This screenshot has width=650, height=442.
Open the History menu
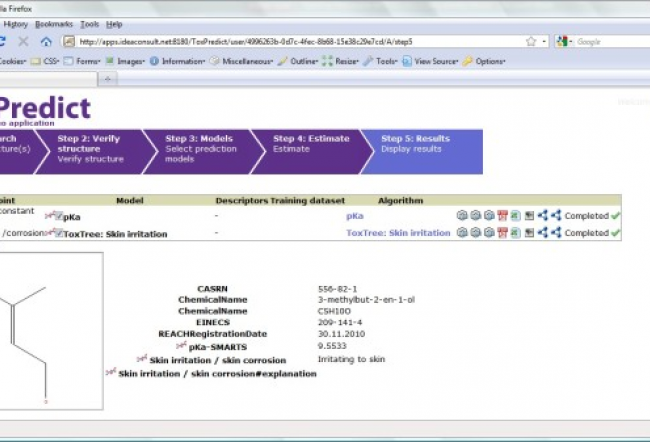point(15,24)
